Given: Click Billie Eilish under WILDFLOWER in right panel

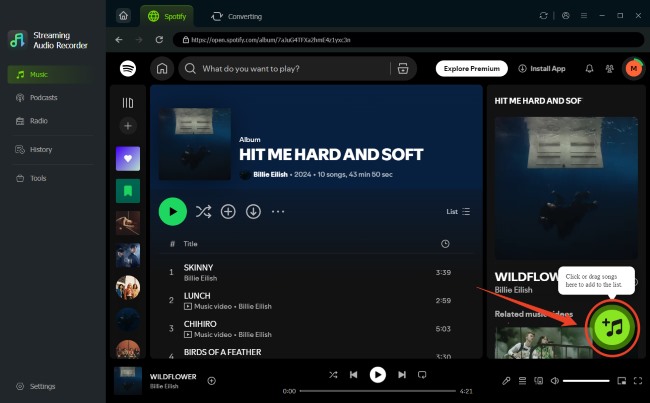Looking at the screenshot, I should (513, 290).
